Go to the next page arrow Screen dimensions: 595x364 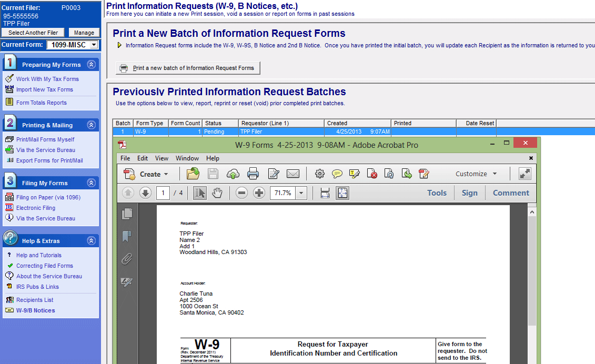click(145, 193)
